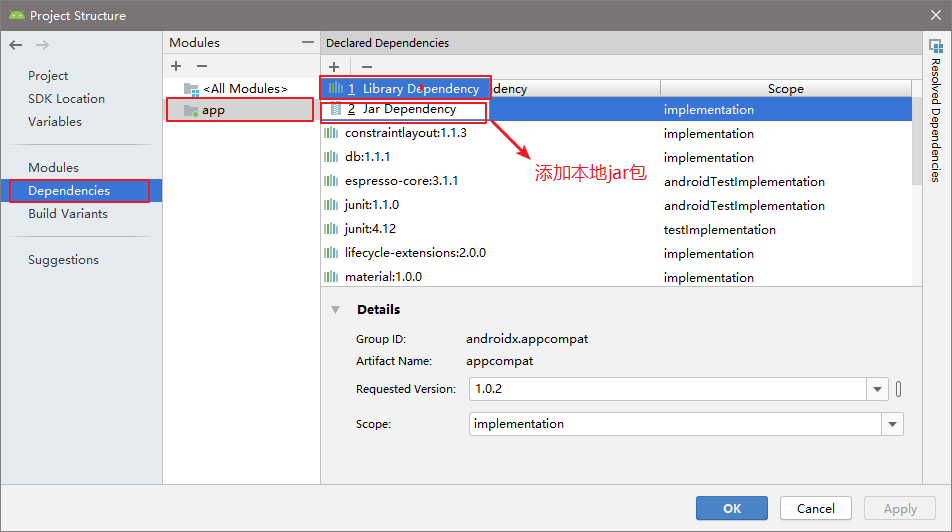Click the lifecycle-extensions library icon
The image size is (952, 532).
[x=331, y=253]
